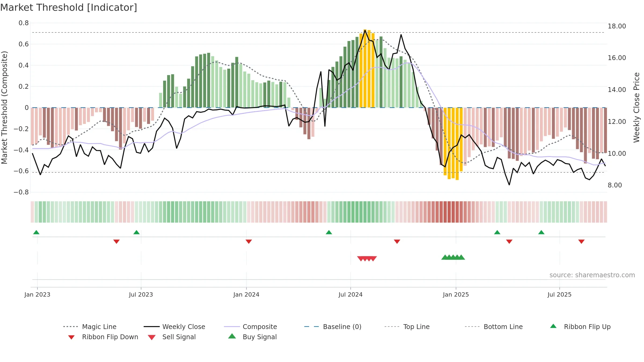
Task: Hide the Buy Signal series via legend
Action: [x=252, y=337]
